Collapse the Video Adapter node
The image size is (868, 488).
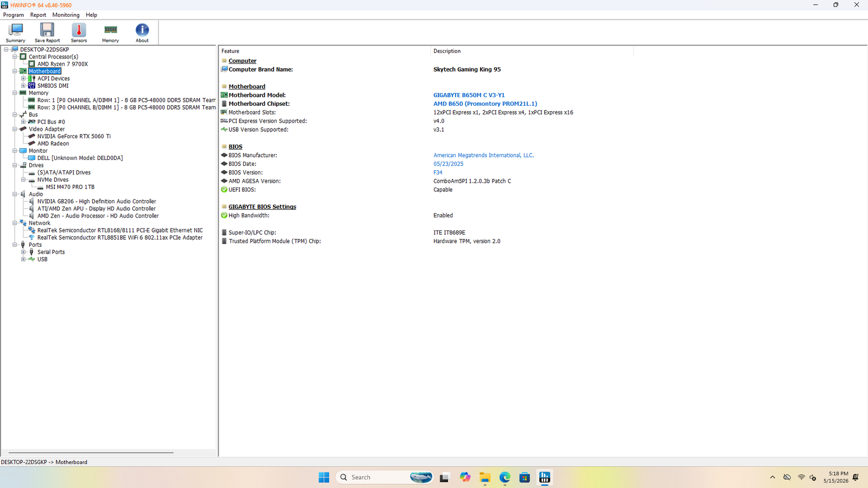[x=15, y=129]
